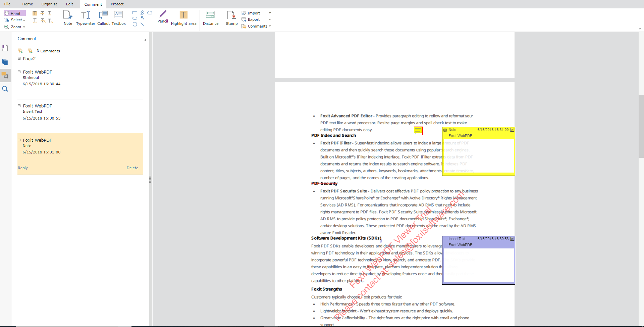Collapse all comments in the list

(x=30, y=51)
